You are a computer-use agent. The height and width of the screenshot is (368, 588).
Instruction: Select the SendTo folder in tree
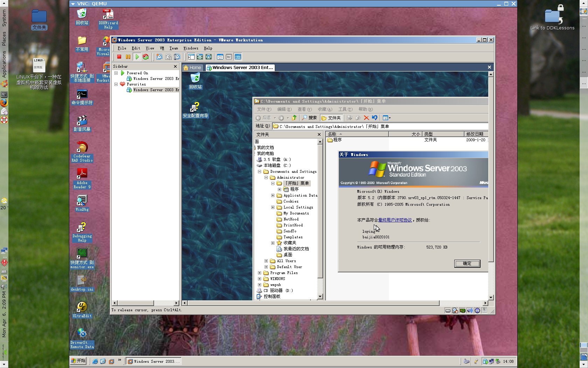[287, 231]
